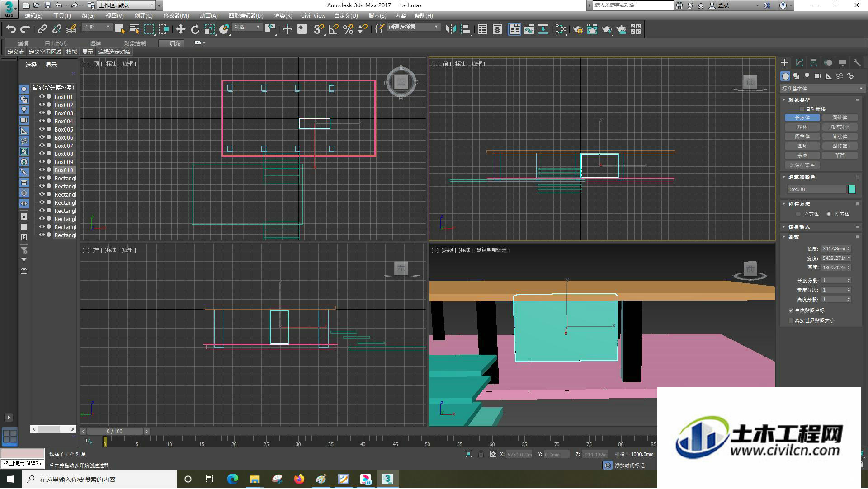
Task: Expand the 键盘输入 rollout
Action: point(799,227)
